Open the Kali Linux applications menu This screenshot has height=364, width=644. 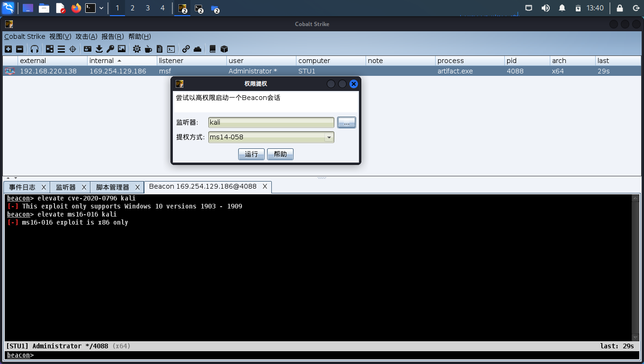[8, 8]
